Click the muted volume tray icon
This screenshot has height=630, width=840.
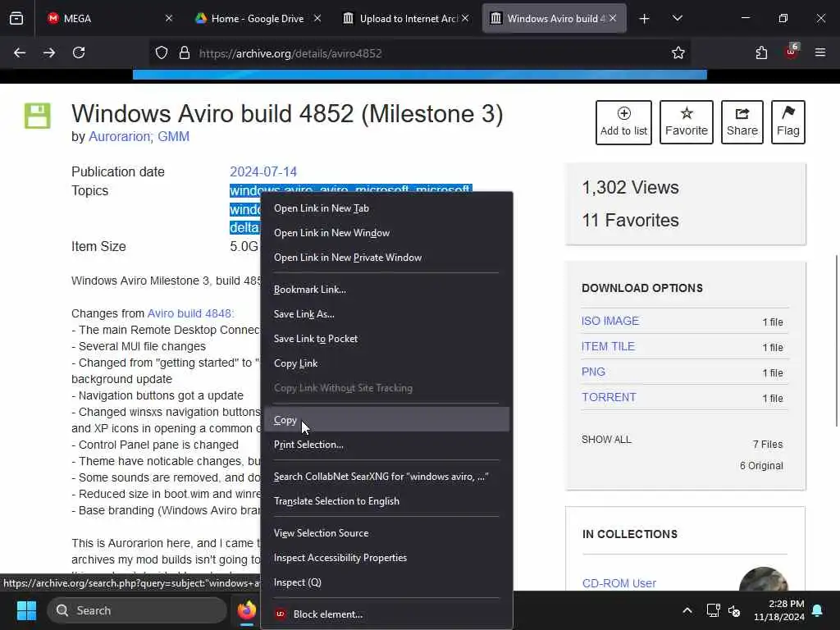734,610
